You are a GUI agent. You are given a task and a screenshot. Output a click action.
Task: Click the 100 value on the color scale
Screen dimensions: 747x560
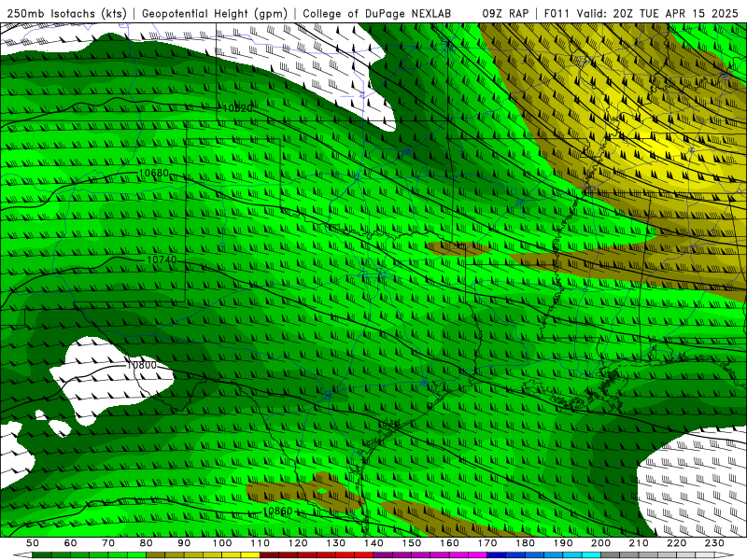click(x=222, y=543)
